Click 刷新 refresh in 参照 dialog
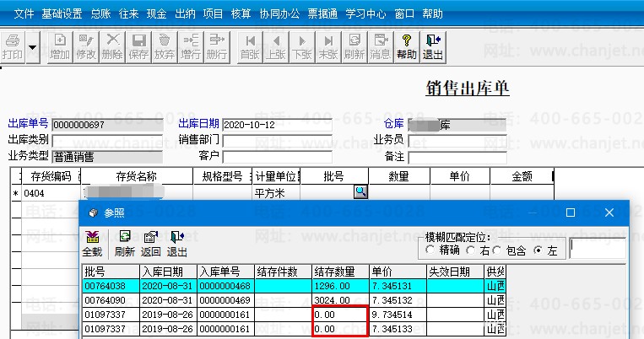The height and width of the screenshot is (339, 644). [x=124, y=244]
